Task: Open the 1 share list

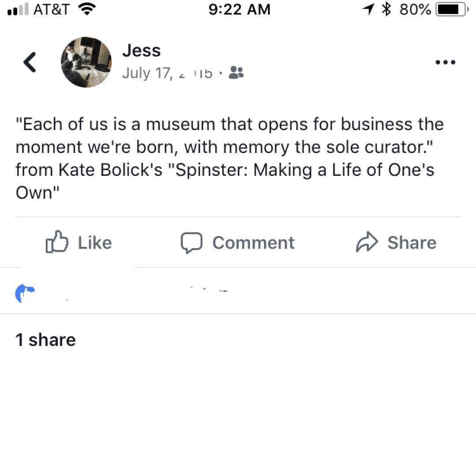Action: click(x=45, y=339)
